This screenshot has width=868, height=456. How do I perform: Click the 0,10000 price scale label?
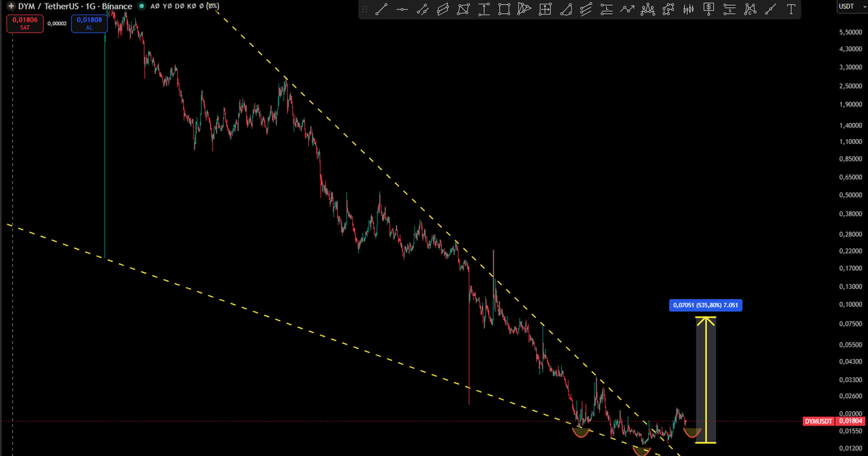click(x=850, y=305)
